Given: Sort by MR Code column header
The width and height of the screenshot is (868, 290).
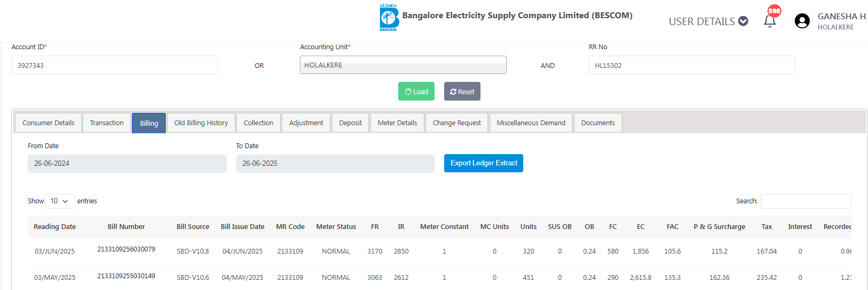Looking at the screenshot, I should [x=290, y=227].
